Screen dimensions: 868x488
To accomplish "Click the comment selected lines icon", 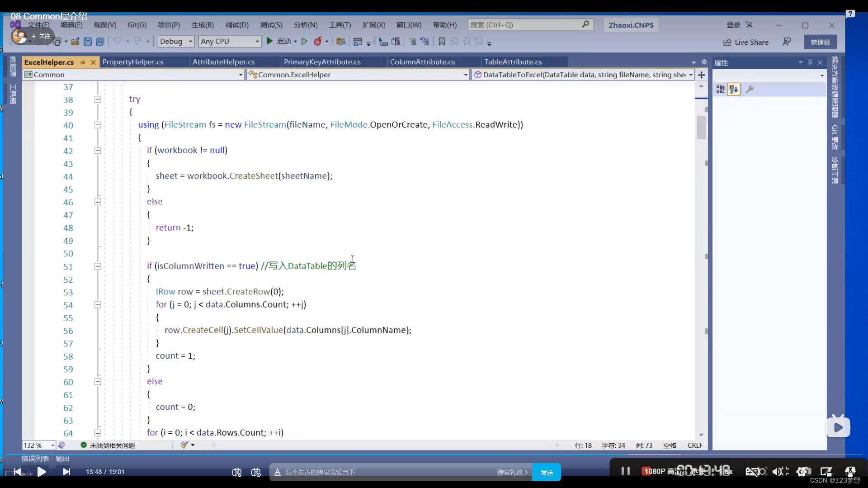I will pyautogui.click(x=412, y=42).
